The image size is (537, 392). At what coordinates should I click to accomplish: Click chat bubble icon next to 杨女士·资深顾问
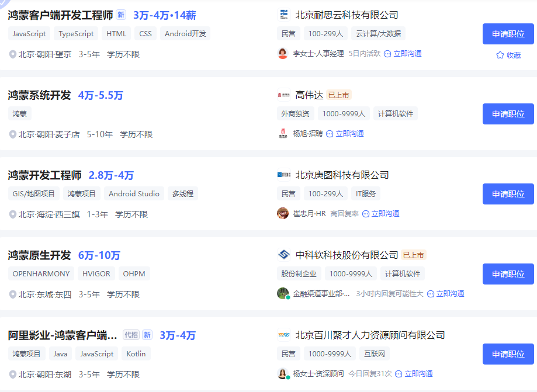tap(399, 374)
